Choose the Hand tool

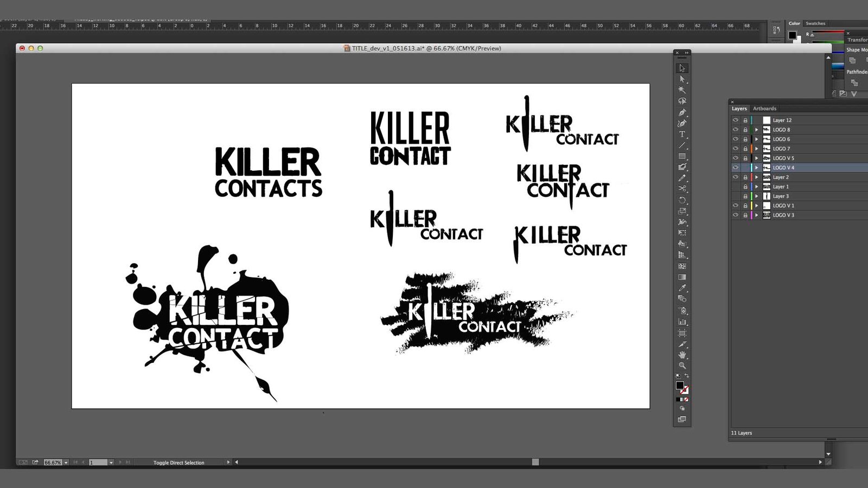(x=682, y=355)
